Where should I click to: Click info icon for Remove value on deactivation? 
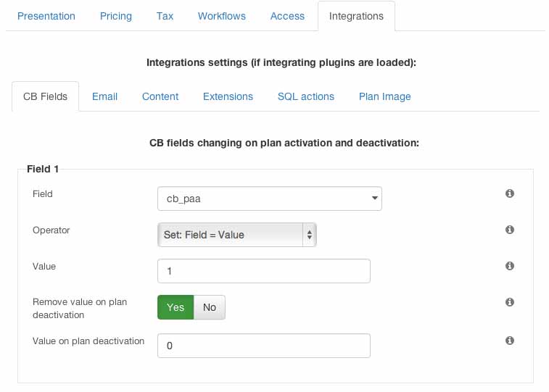pyautogui.click(x=509, y=302)
